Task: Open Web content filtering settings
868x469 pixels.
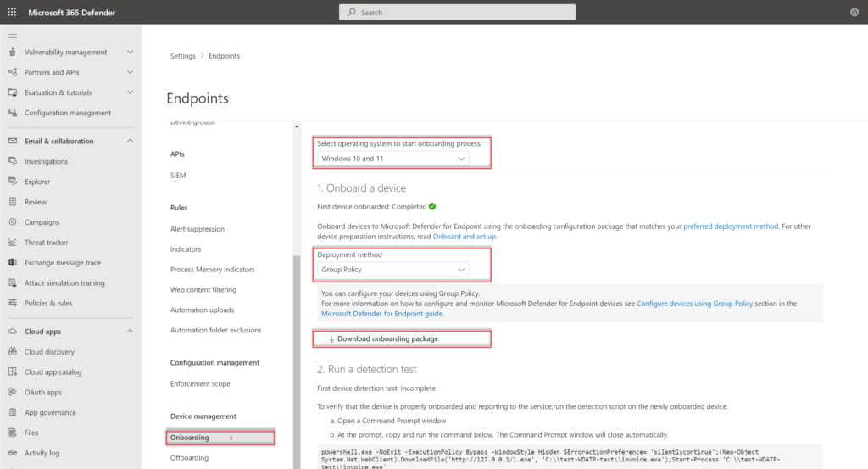Action: [x=203, y=289]
